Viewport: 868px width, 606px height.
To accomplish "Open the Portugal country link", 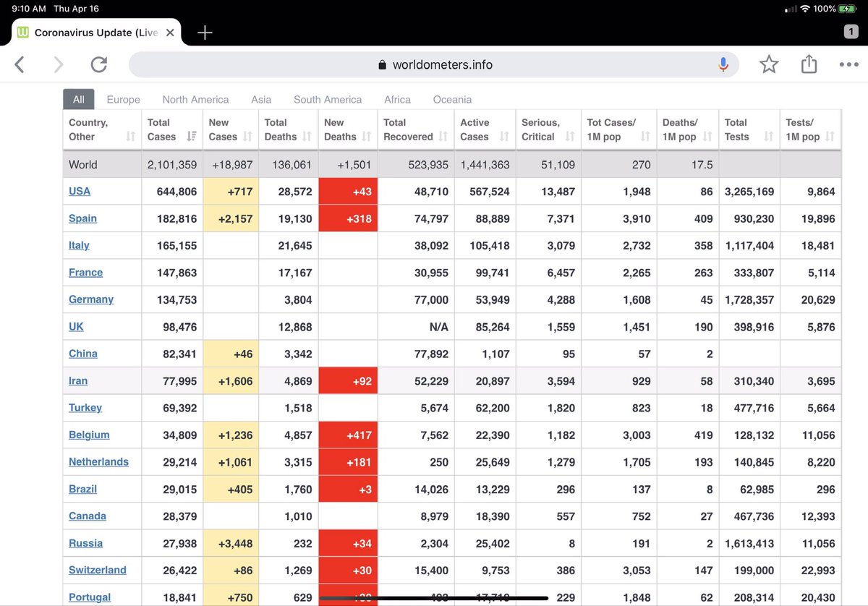I will pos(90,597).
